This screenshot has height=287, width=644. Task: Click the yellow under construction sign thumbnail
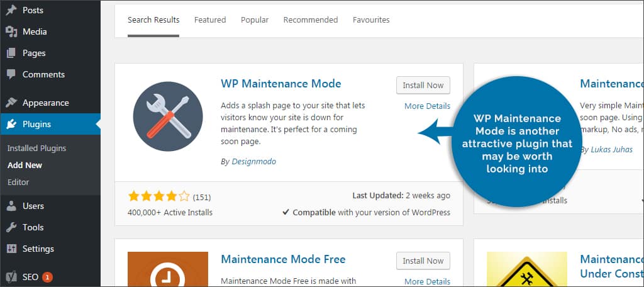coord(526,269)
